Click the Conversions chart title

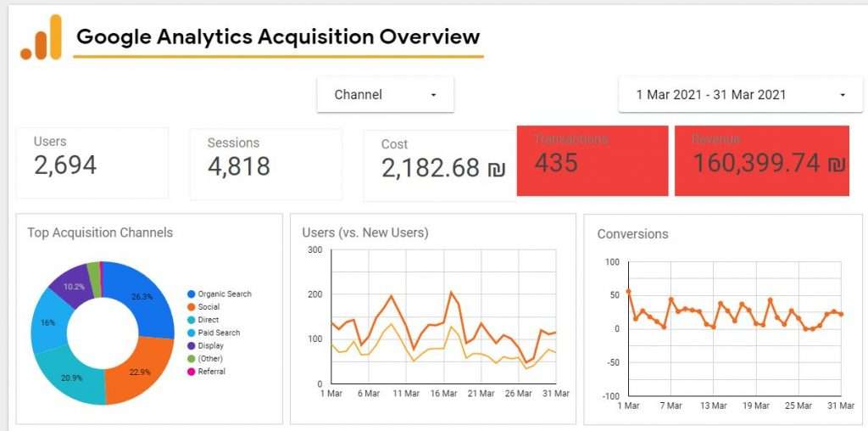[x=632, y=234]
